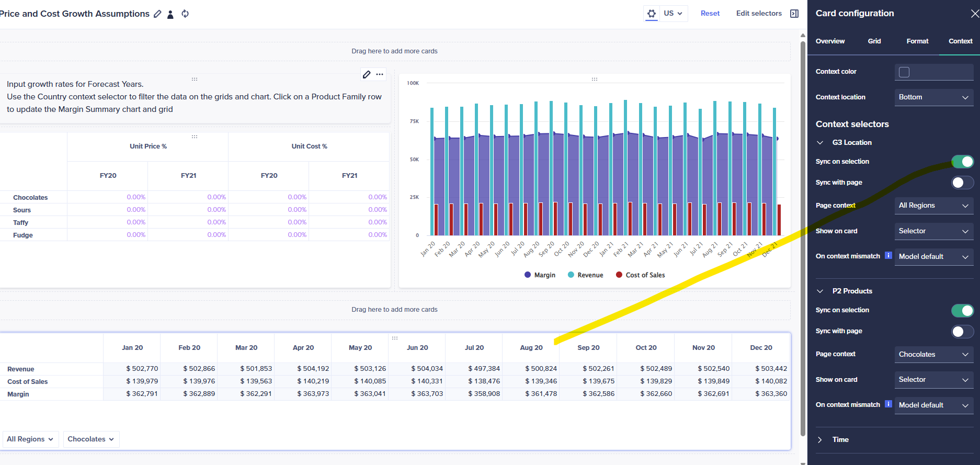Viewport: 980px width, 465px height.
Task: Click info icon next to G3 context mismatch
Action: [888, 256]
